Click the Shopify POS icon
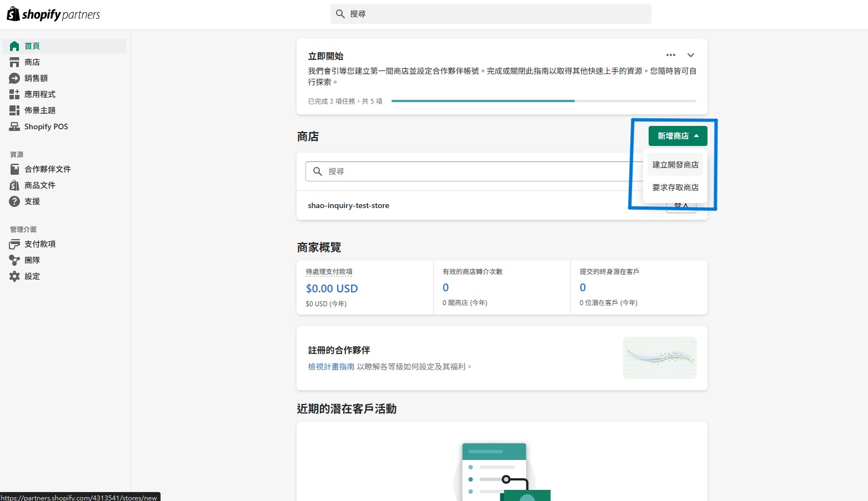Viewport: 868px width, 501px height. coord(14,126)
